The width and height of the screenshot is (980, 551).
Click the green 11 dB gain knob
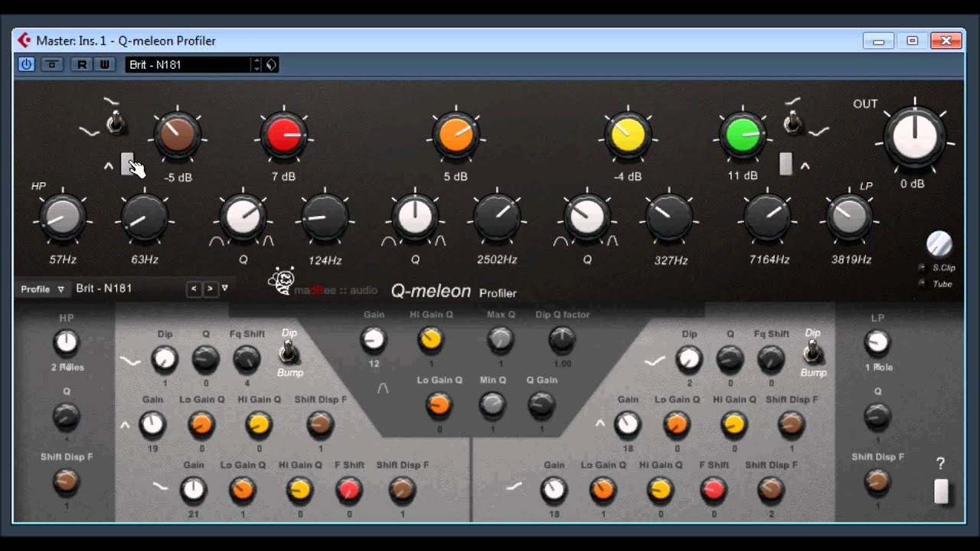coord(742,136)
